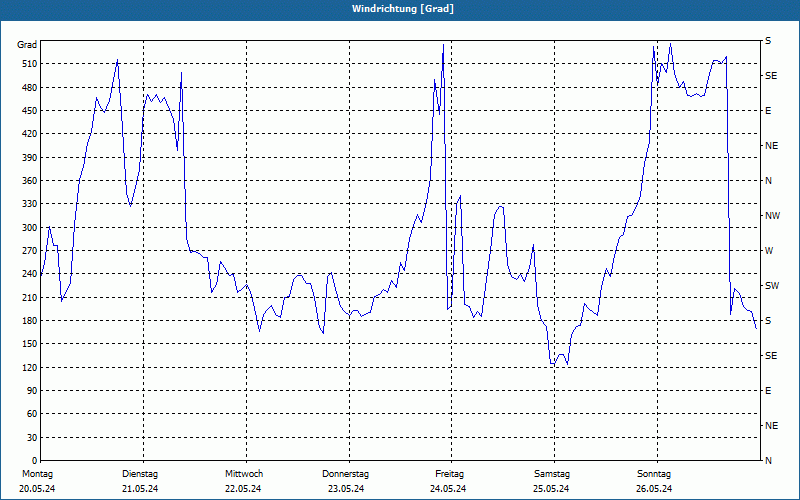The height and width of the screenshot is (500, 800).
Task: Select the SW compass direction label
Action: pos(772,286)
